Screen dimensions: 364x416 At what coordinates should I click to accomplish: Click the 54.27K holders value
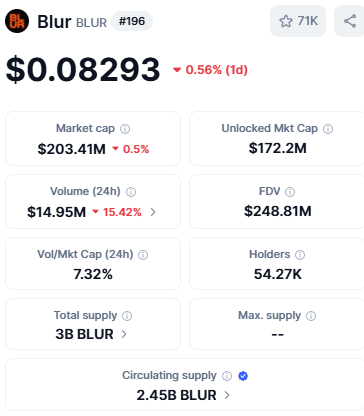pyautogui.click(x=278, y=274)
